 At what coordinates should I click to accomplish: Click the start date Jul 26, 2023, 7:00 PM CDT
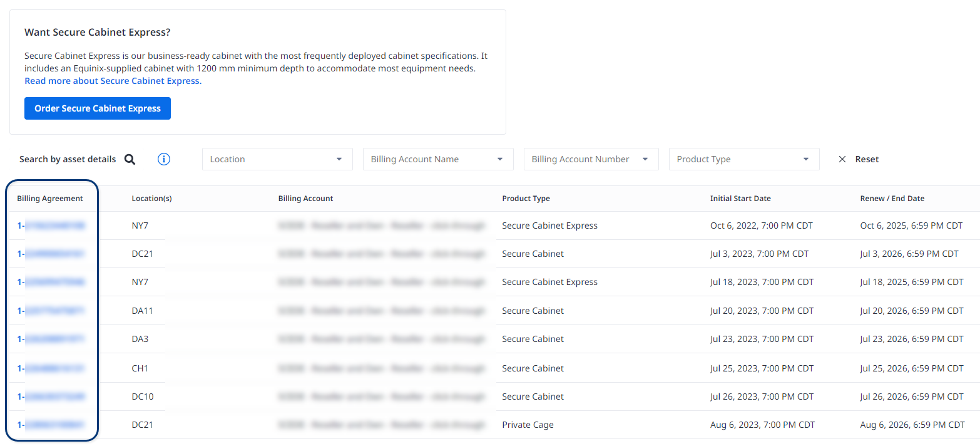click(762, 397)
